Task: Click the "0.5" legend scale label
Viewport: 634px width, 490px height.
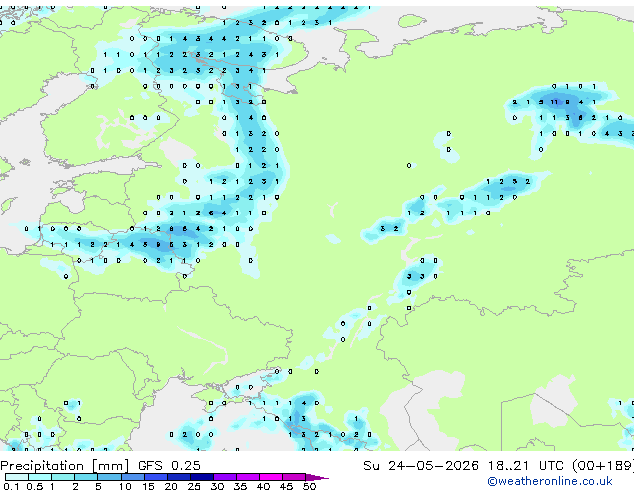Action: [35, 486]
